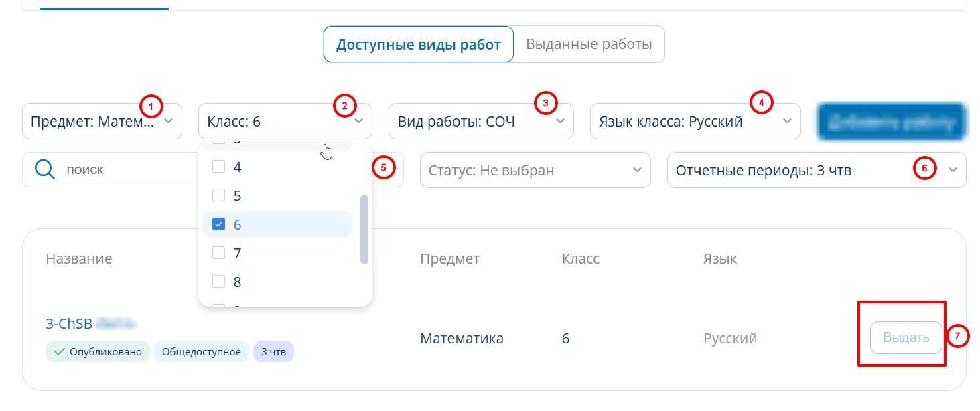Image resolution: width=980 pixels, height=411 pixels.
Task: Expand the Отчетные периоды: 3 чтв dropdown
Action: pyautogui.click(x=816, y=170)
